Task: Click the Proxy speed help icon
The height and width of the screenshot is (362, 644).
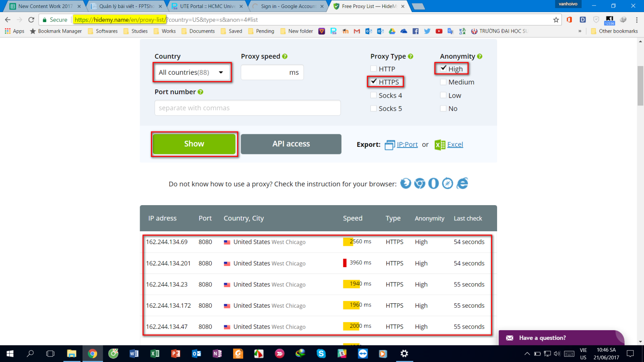Action: (285, 56)
